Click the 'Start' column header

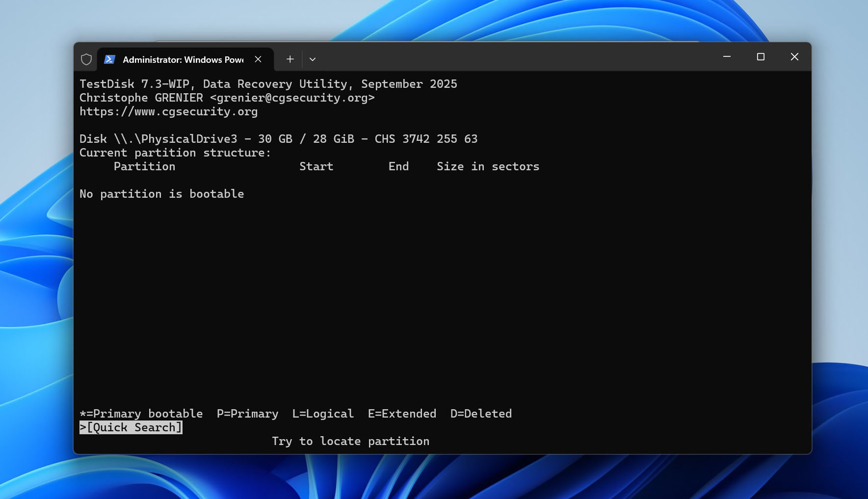pyautogui.click(x=316, y=167)
